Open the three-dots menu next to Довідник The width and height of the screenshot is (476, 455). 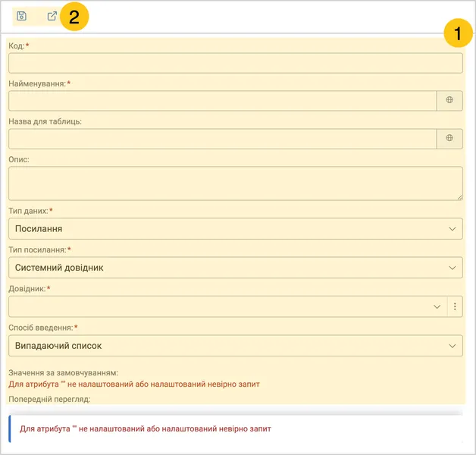[x=455, y=306]
